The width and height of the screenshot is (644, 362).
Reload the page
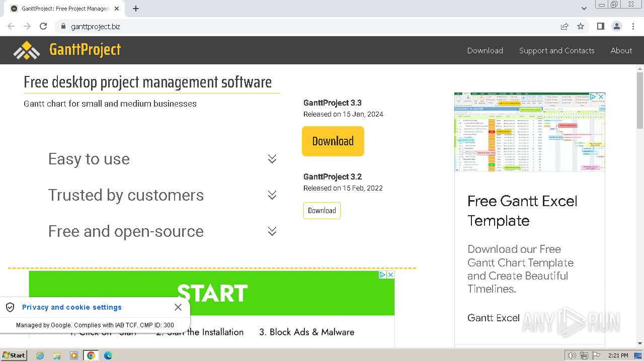pyautogui.click(x=43, y=26)
